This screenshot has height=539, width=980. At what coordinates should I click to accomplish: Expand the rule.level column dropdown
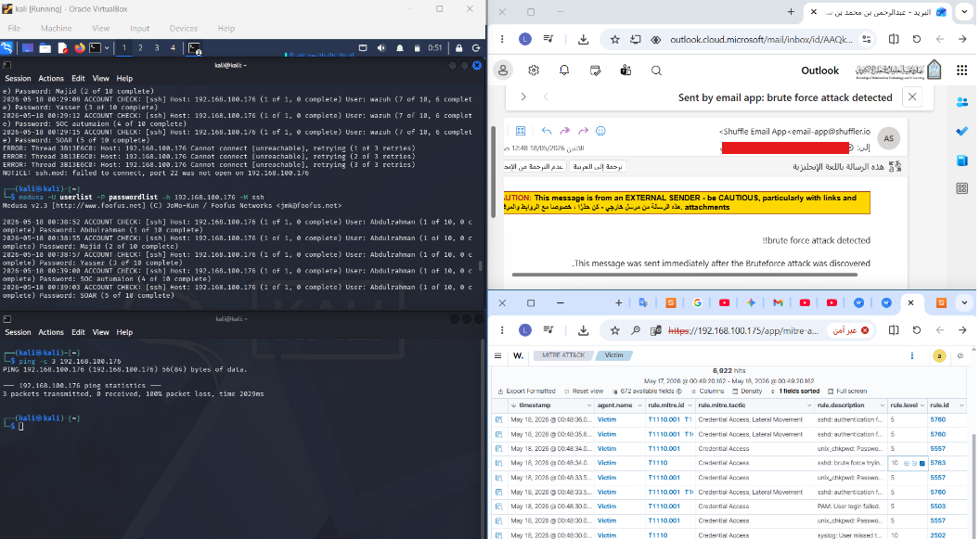(922, 405)
